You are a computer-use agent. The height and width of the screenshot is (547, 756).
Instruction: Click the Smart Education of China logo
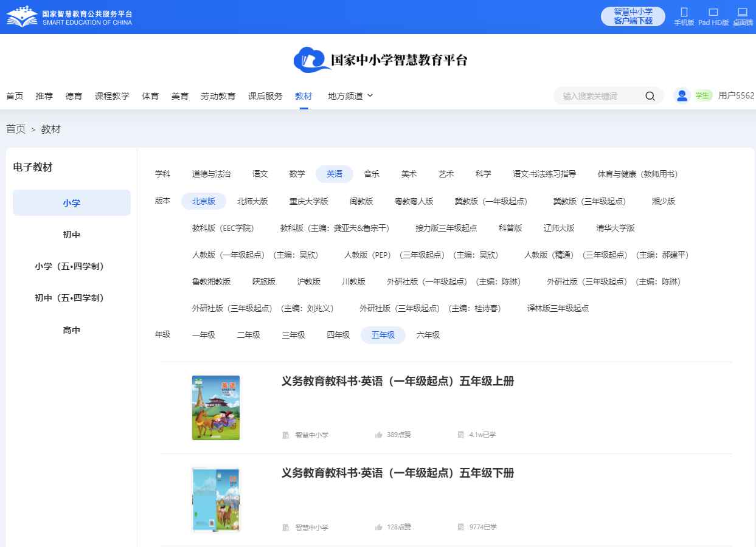69,16
